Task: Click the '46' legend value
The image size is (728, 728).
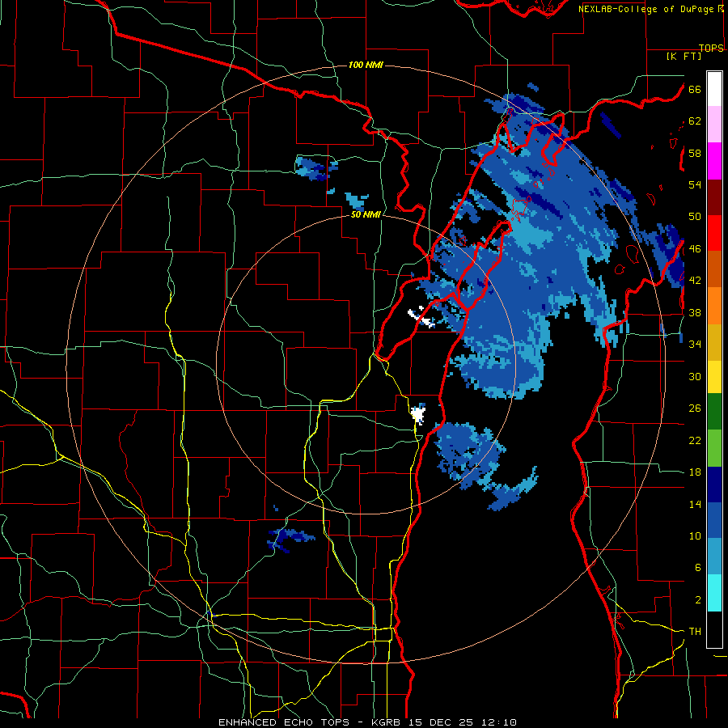Action: (x=695, y=249)
